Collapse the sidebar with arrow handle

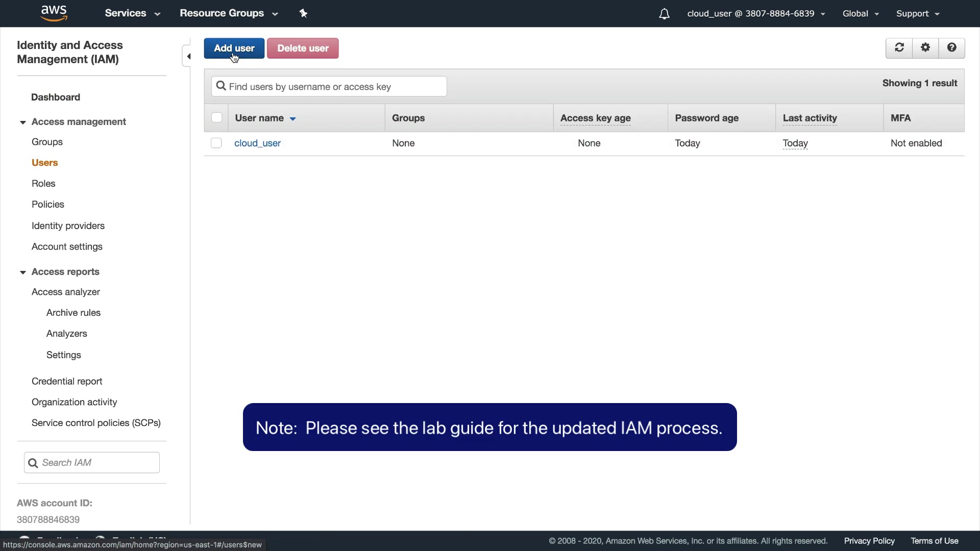click(x=188, y=56)
